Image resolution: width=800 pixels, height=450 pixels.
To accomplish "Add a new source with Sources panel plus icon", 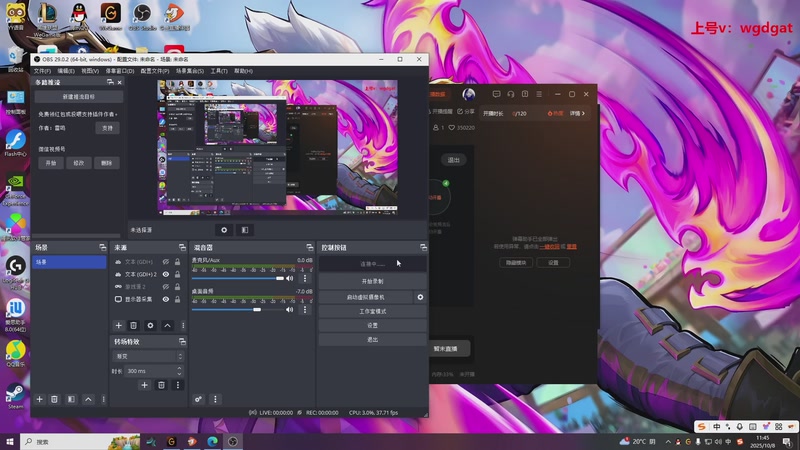I will pyautogui.click(x=118, y=326).
